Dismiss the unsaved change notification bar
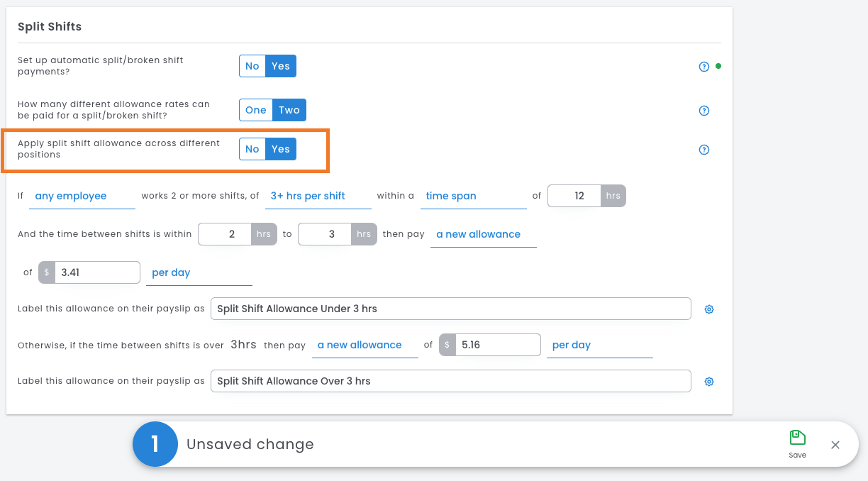Image resolution: width=868 pixels, height=481 pixels. coord(835,445)
